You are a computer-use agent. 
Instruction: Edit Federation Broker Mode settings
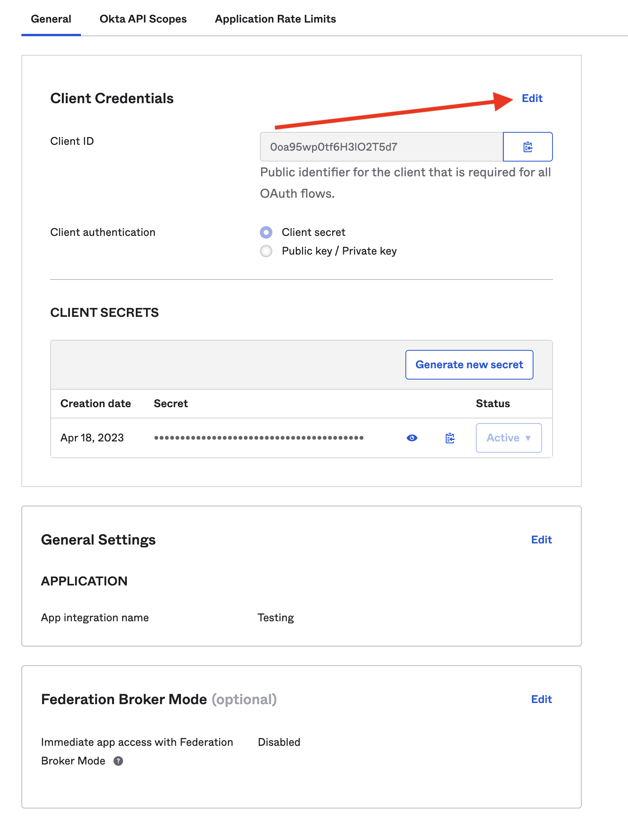[541, 699]
